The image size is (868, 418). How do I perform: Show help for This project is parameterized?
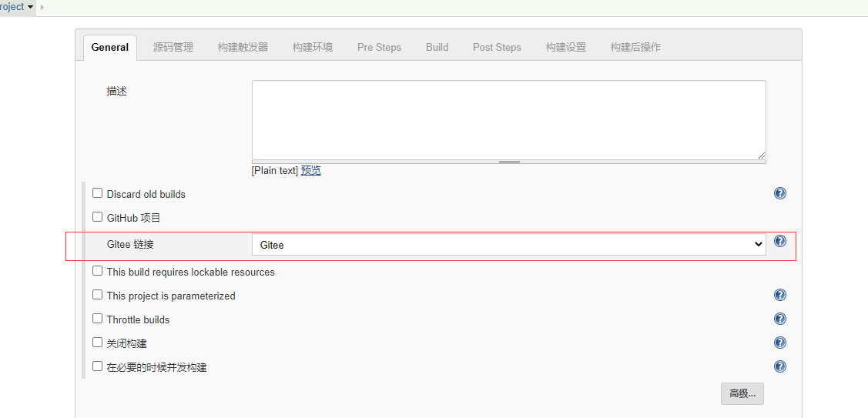point(780,295)
